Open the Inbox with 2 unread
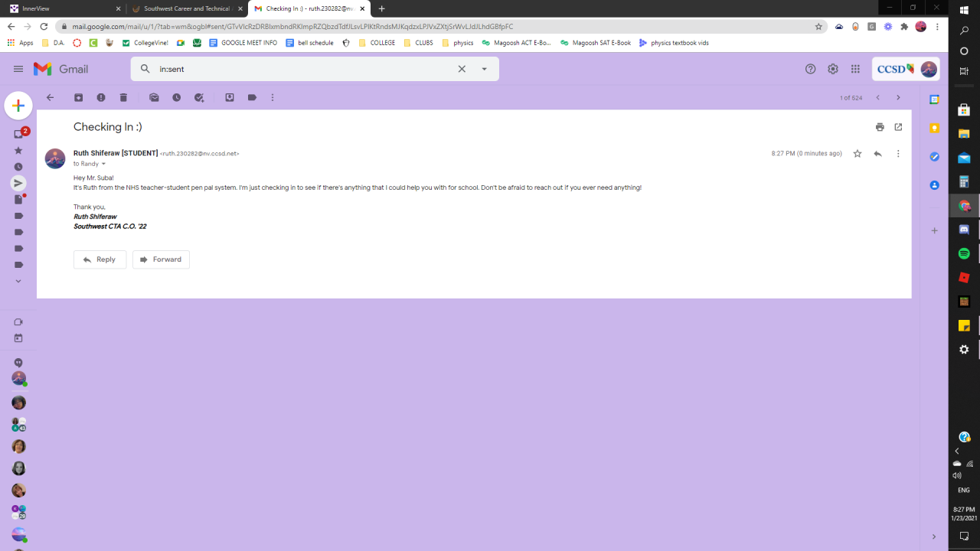This screenshot has width=980, height=551. coord(19,134)
